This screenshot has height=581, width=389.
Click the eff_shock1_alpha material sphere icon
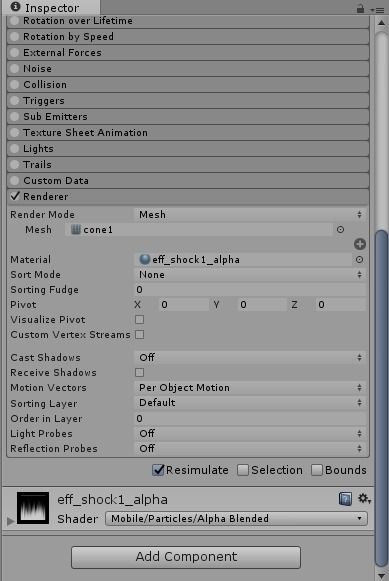pos(144,259)
